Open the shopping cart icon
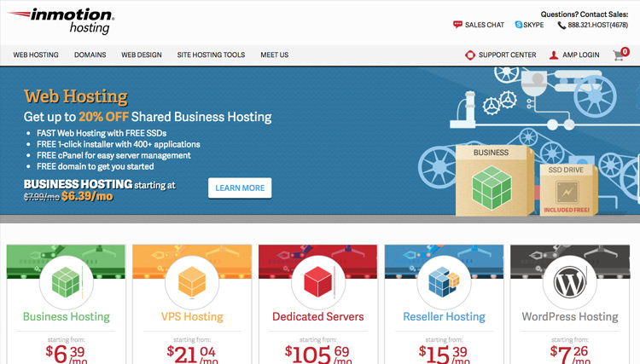This screenshot has width=640, height=364. click(619, 56)
